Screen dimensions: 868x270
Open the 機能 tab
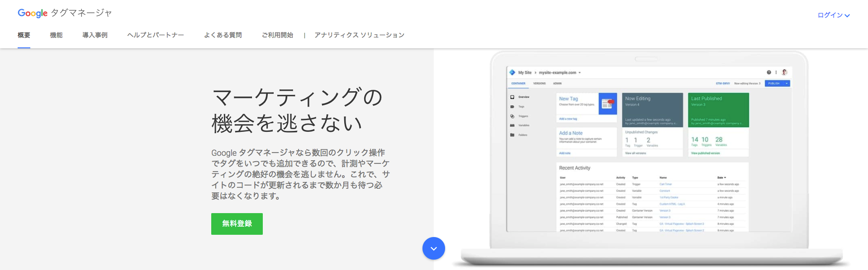click(56, 35)
